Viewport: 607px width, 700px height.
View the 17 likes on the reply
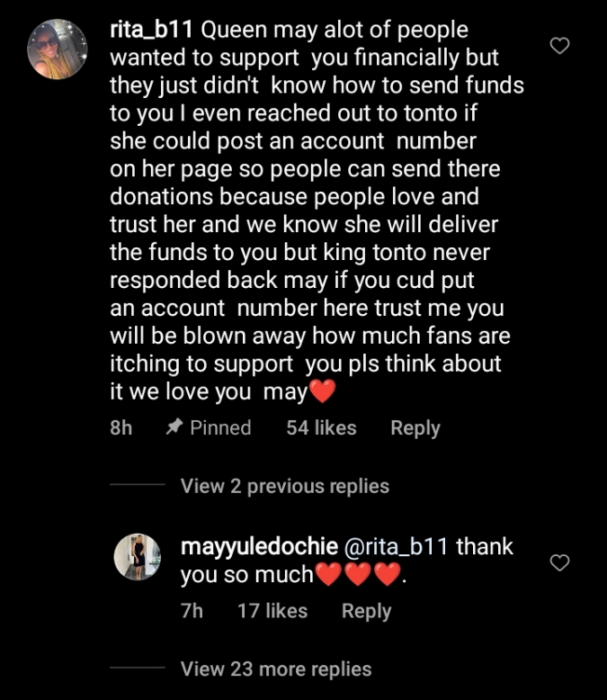[x=272, y=611]
